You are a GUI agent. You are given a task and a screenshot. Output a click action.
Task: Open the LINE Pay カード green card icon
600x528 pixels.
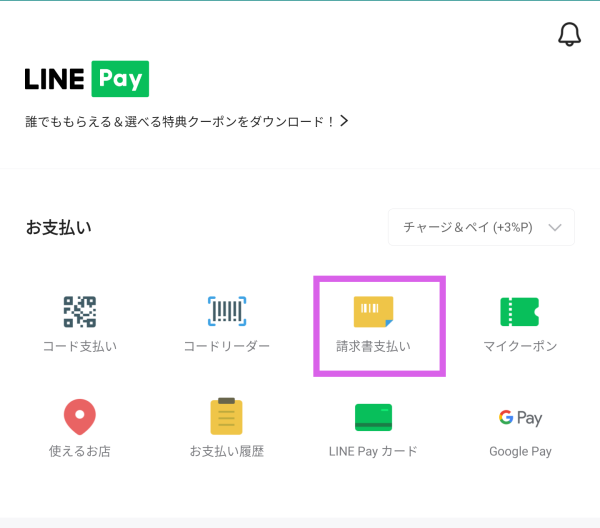pyautogui.click(x=373, y=417)
